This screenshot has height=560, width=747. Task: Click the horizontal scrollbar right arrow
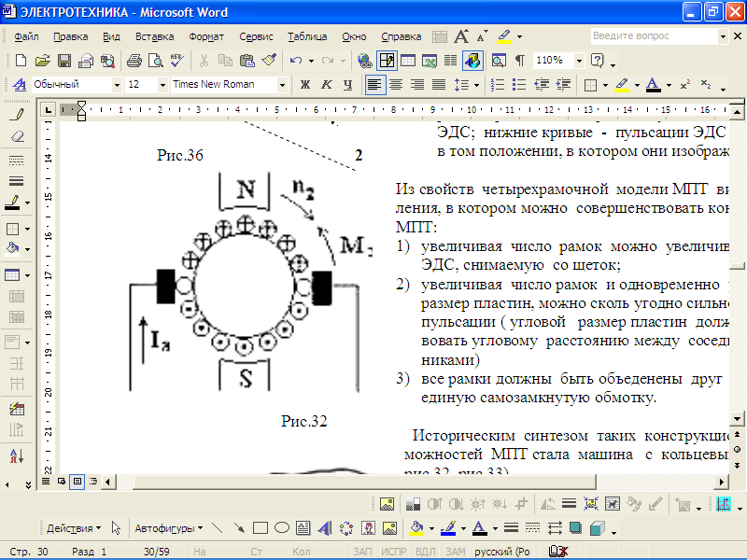721,482
